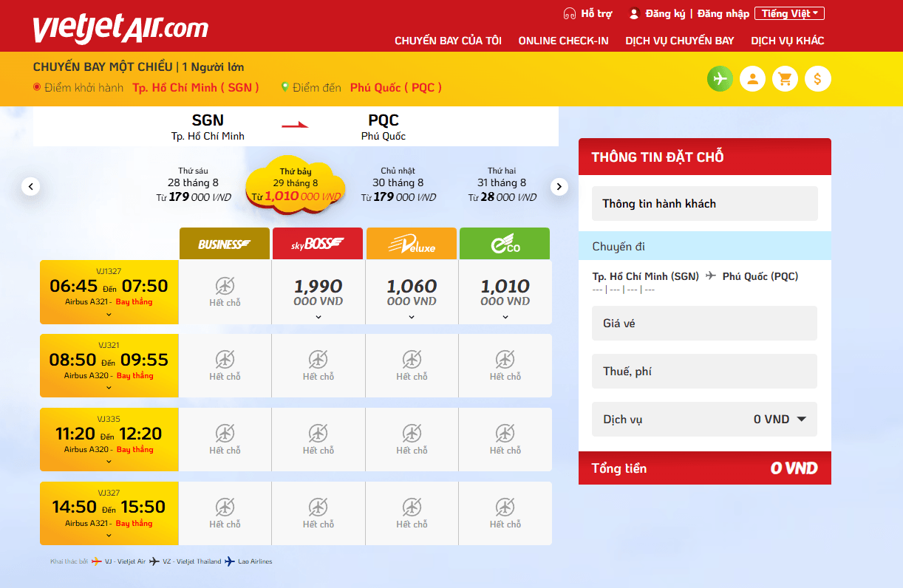903x588 pixels.
Task: Click the Đăng nhập login link
Action: 723,13
